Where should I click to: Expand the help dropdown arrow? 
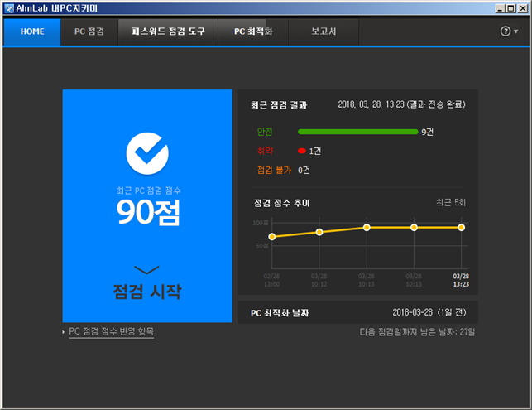tap(516, 31)
